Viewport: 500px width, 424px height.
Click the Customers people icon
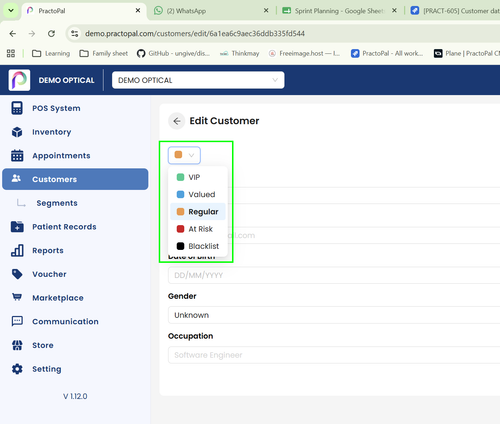(x=16, y=178)
